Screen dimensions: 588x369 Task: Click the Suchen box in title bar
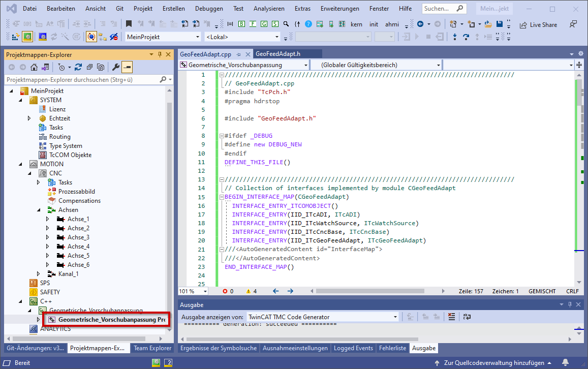(444, 8)
